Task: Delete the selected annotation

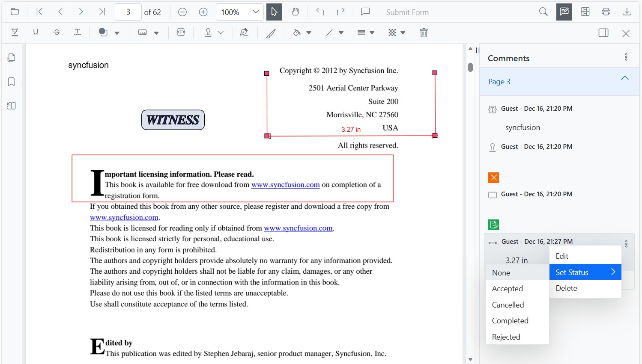Action: click(x=424, y=32)
